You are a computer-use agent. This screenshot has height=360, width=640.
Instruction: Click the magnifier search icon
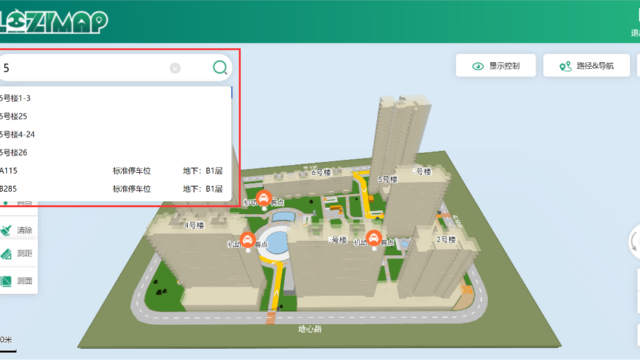point(220,67)
